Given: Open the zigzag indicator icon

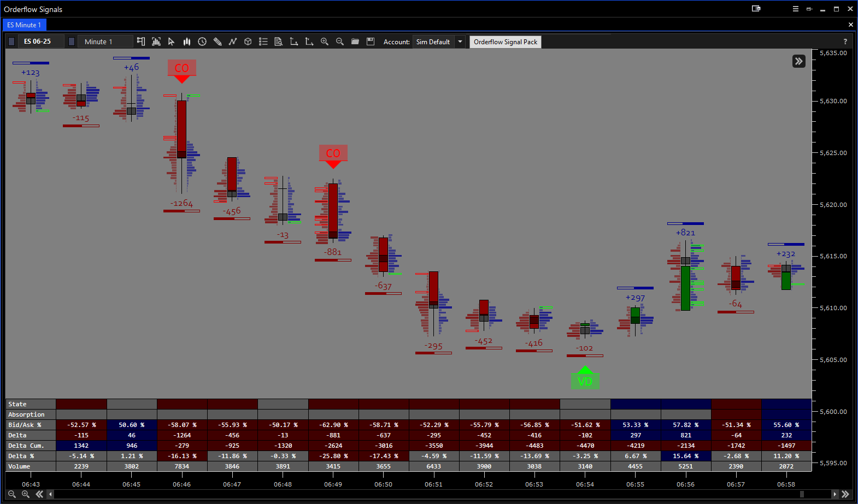Looking at the screenshot, I should point(233,41).
